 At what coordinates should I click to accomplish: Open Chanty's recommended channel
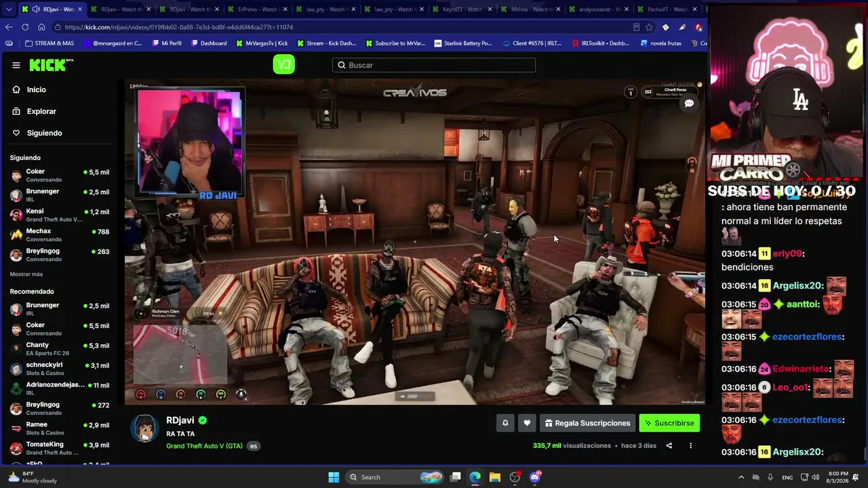click(x=60, y=348)
